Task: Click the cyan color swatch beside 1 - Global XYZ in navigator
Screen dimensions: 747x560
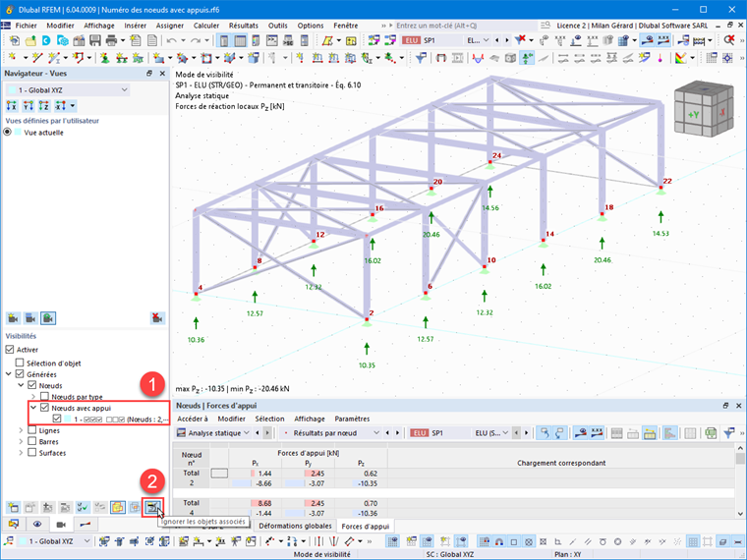Action: pyautogui.click(x=12, y=90)
